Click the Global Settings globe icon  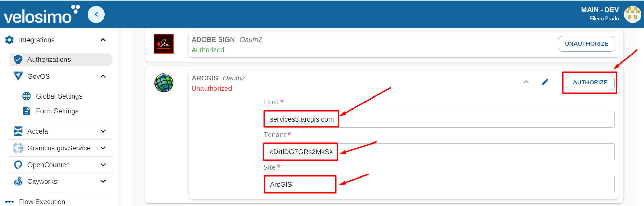tap(26, 96)
